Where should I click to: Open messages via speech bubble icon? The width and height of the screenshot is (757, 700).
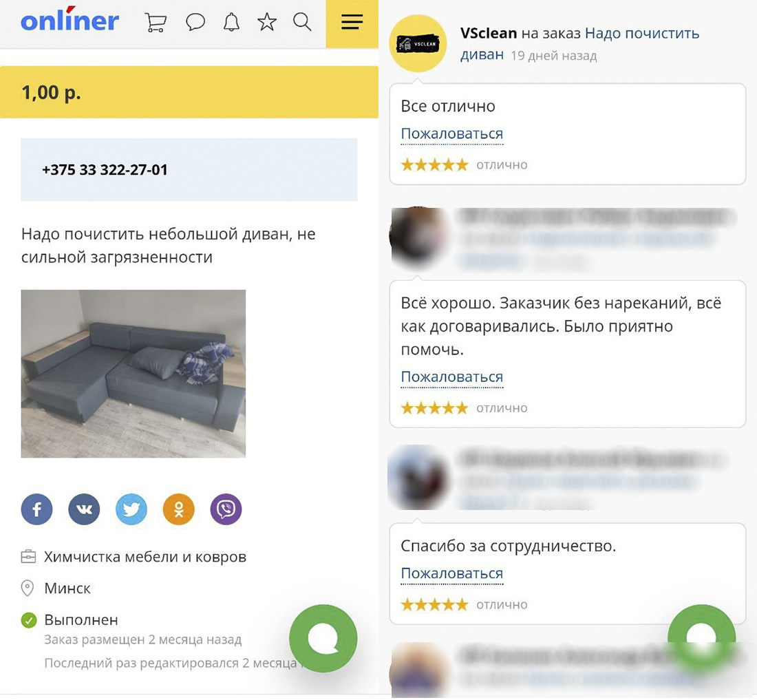coord(195,22)
